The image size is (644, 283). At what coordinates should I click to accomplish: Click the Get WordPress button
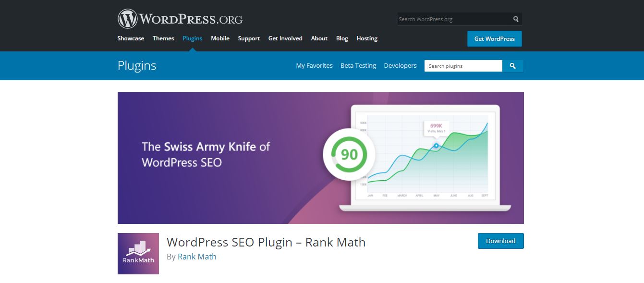tap(494, 38)
